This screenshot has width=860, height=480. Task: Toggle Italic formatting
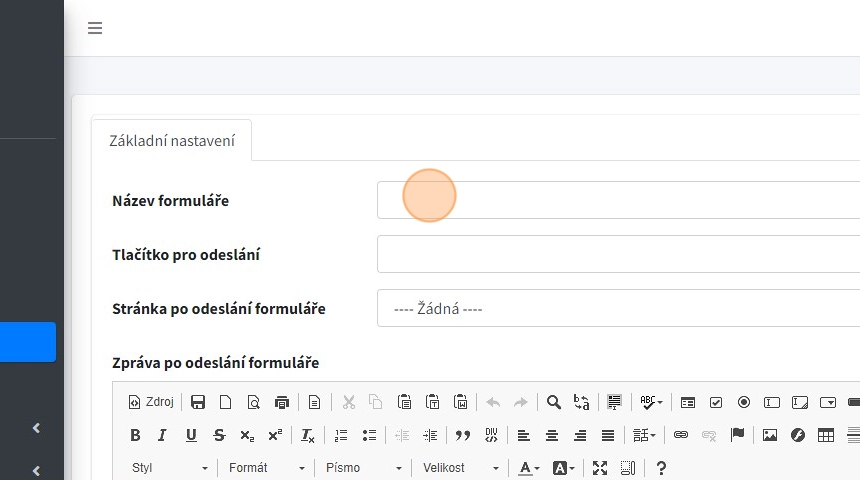point(162,435)
